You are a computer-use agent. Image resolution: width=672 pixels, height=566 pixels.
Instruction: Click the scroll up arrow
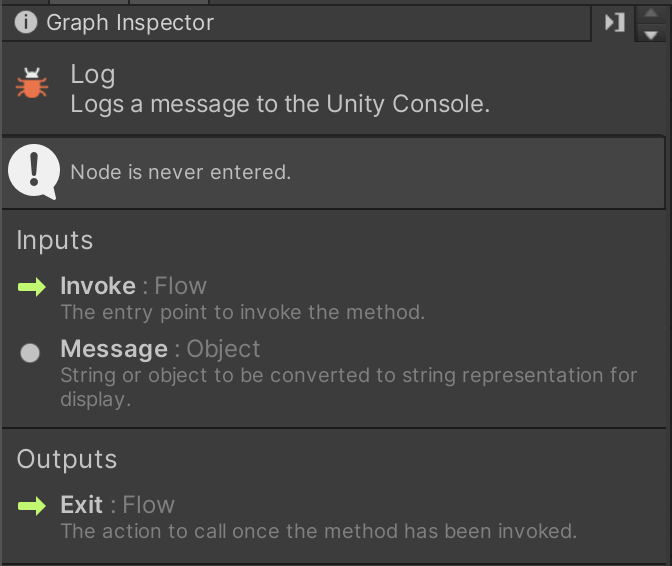point(651,13)
